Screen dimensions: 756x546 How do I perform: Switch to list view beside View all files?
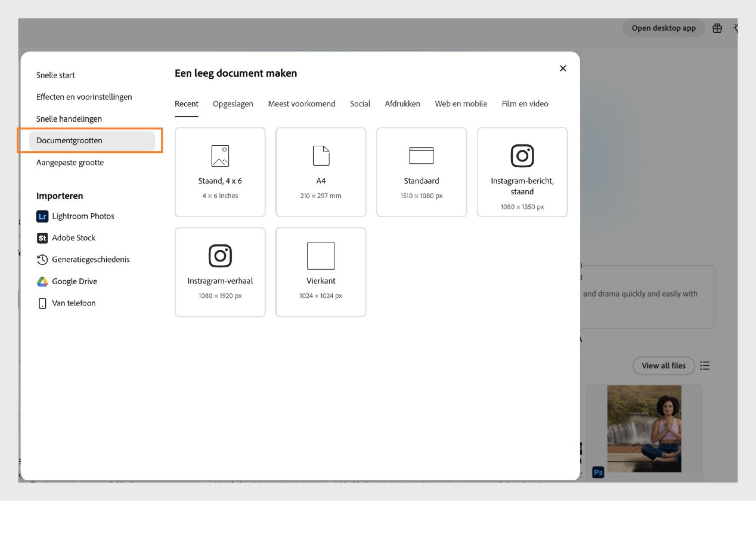pyautogui.click(x=704, y=366)
